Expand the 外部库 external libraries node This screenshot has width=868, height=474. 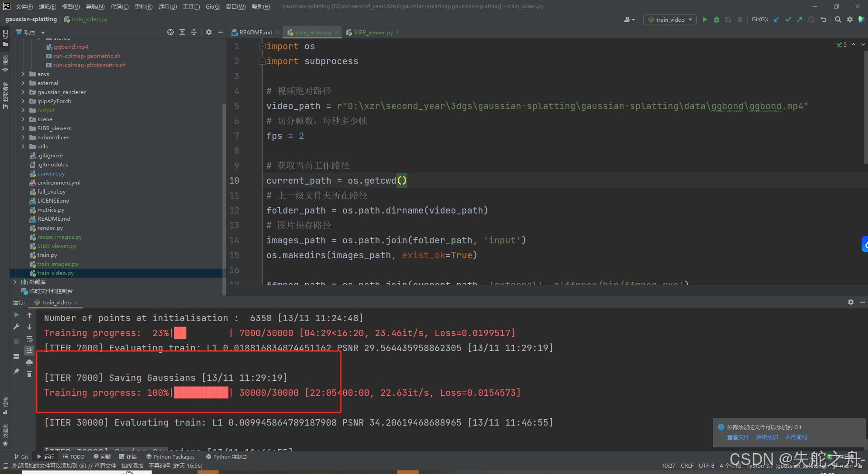pos(15,282)
